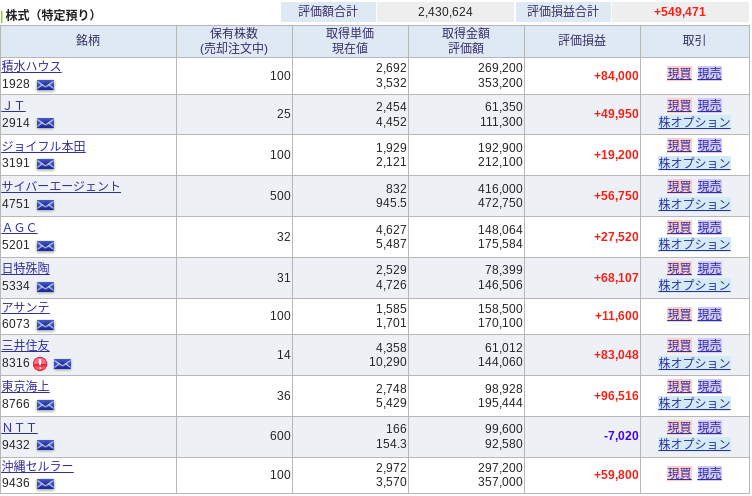Click 現買 for JT
Screen dimensions: 752x496
click(679, 106)
